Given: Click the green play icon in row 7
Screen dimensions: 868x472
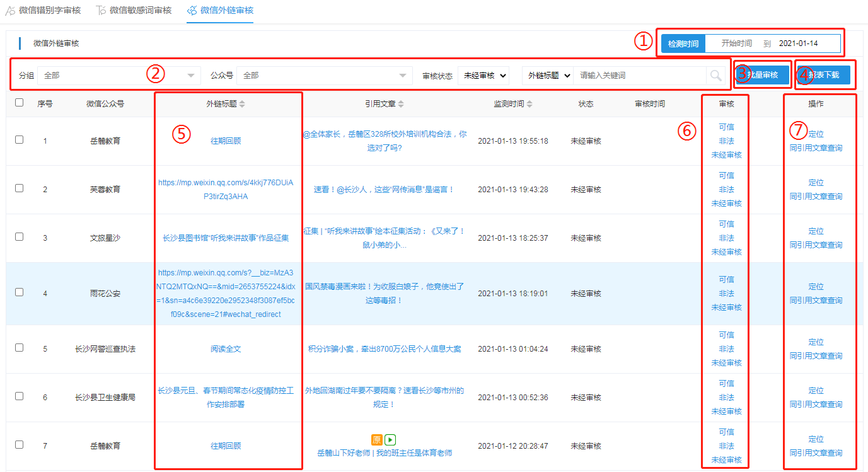Looking at the screenshot, I should coord(390,440).
